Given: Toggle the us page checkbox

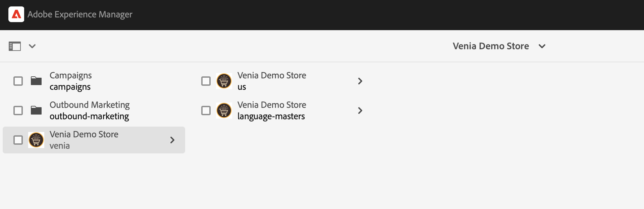Looking at the screenshot, I should click(206, 81).
